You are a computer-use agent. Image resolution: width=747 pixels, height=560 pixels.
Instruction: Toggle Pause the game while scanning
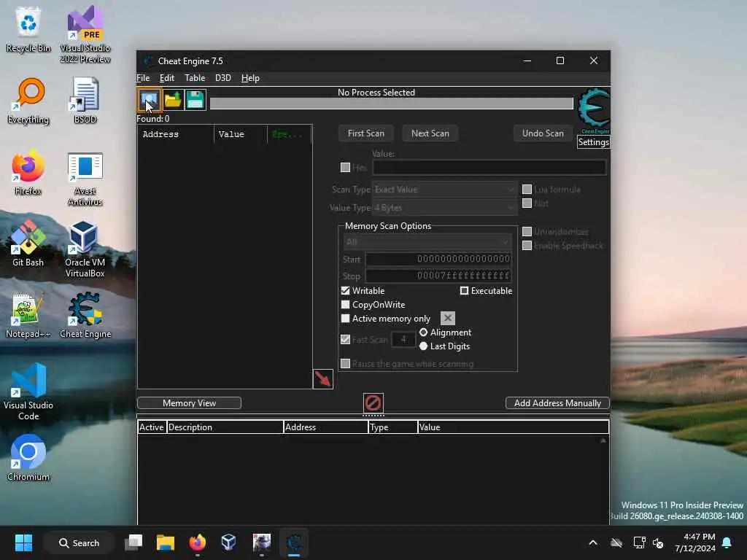click(x=345, y=364)
